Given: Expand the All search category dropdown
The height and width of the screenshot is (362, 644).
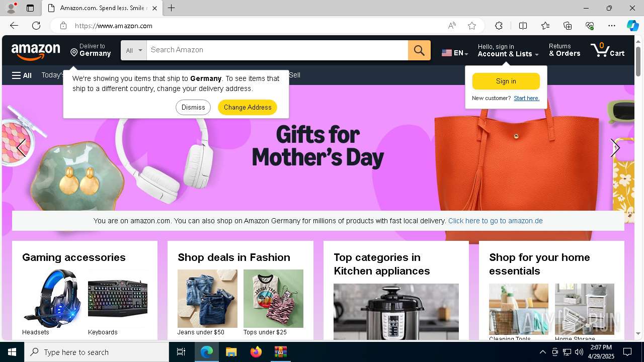Looking at the screenshot, I should pyautogui.click(x=134, y=50).
